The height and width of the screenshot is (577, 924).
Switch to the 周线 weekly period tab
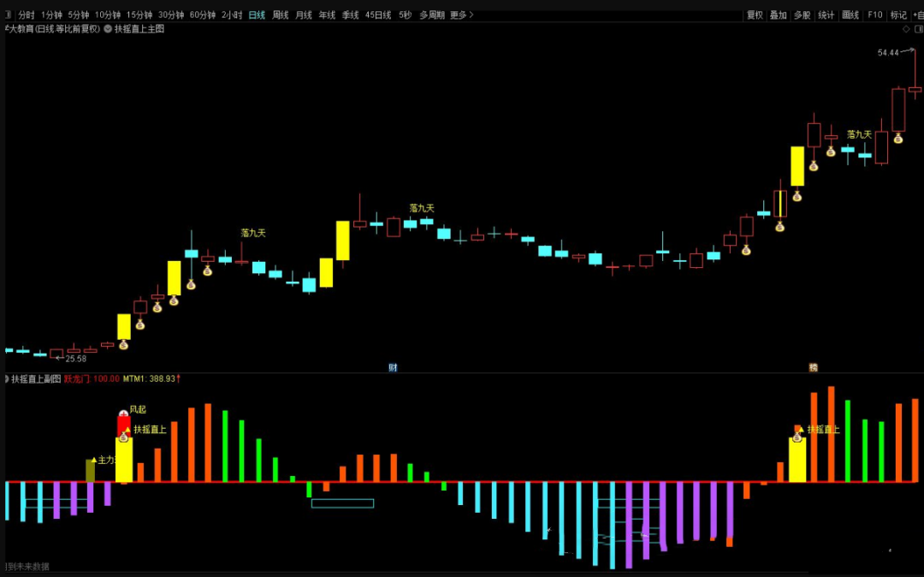(281, 15)
